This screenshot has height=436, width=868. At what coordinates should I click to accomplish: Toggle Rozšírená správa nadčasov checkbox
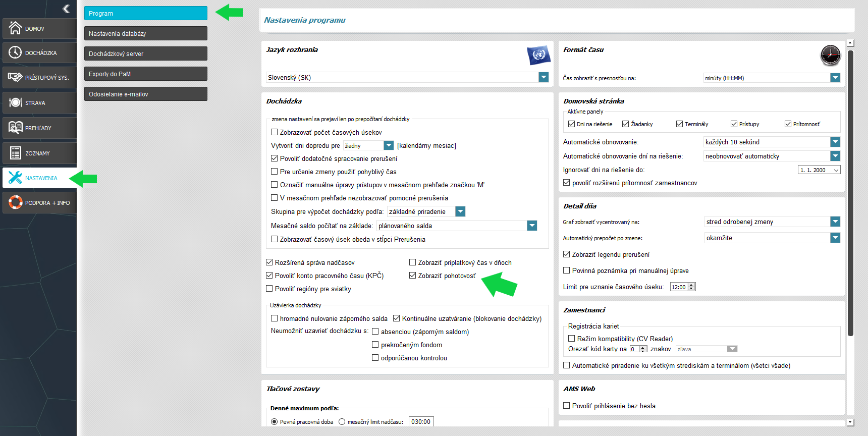point(269,262)
